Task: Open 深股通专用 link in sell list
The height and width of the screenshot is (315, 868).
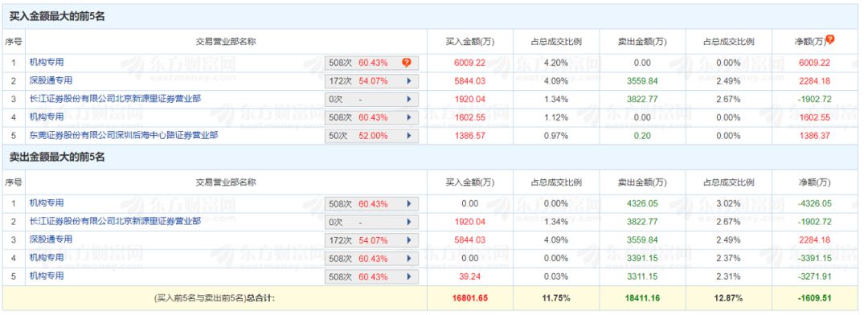Action: click(51, 239)
